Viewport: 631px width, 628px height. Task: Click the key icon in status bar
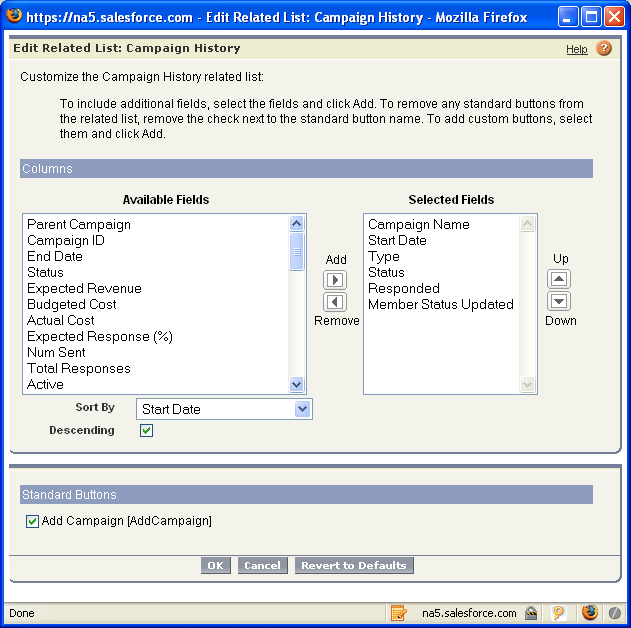pos(559,613)
